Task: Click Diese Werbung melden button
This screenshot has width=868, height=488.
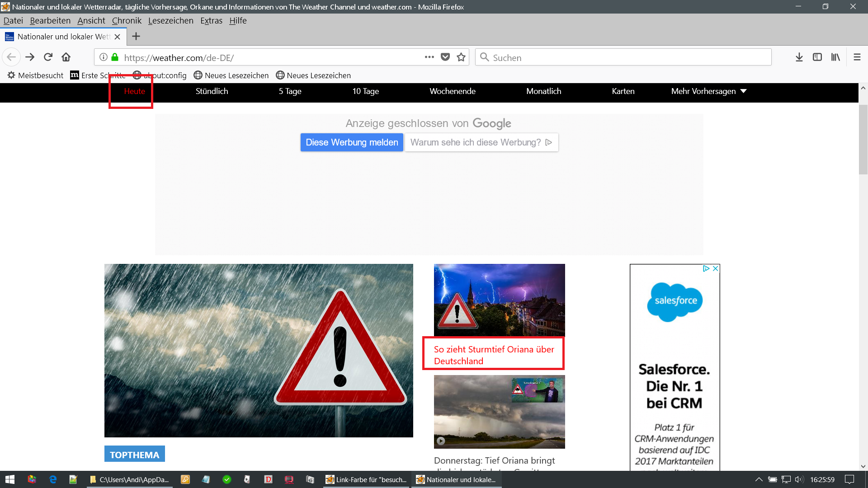Action: [x=352, y=142]
